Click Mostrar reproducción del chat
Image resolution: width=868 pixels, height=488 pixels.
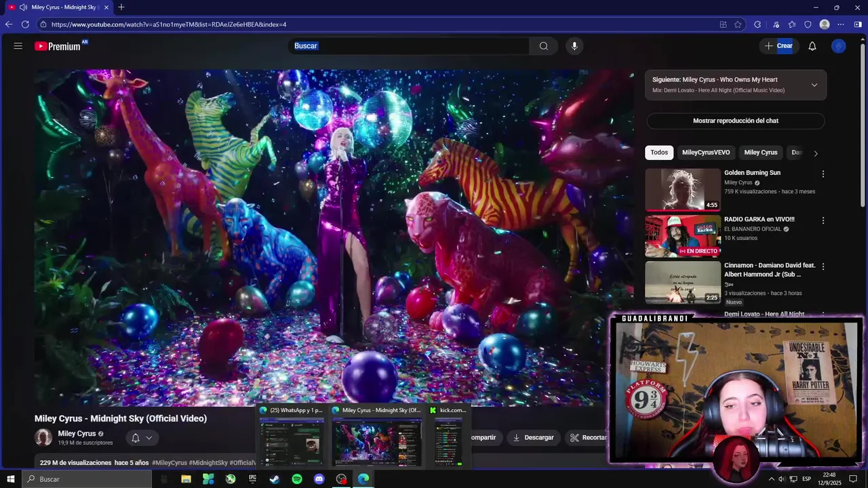coord(736,121)
